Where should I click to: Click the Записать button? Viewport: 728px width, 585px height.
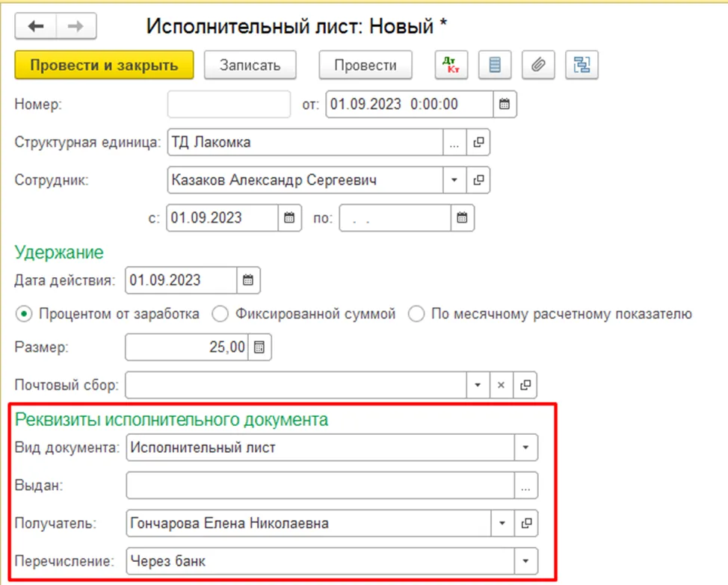(250, 65)
